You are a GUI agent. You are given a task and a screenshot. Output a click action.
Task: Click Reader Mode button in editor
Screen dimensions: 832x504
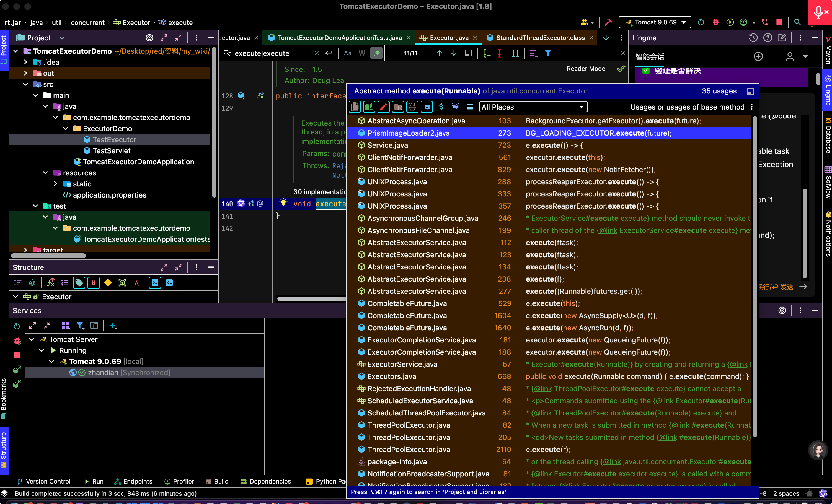[586, 69]
